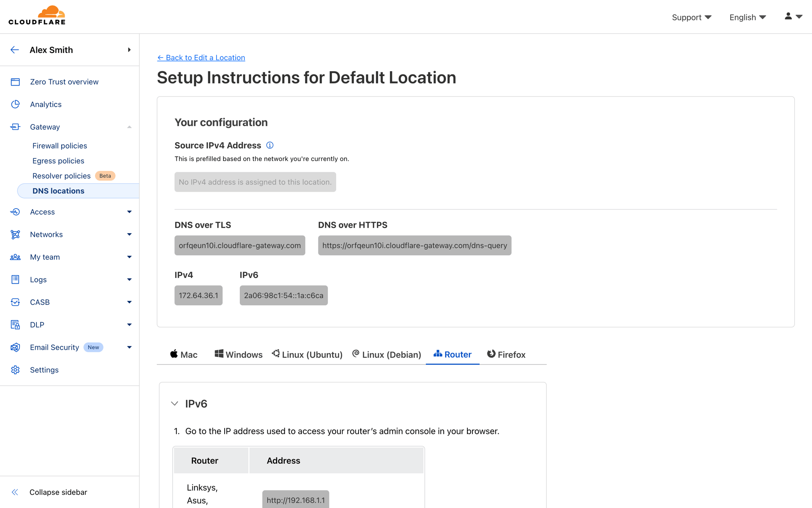Expand the Networks menu chevron
Image resolution: width=812 pixels, height=508 pixels.
click(x=129, y=234)
